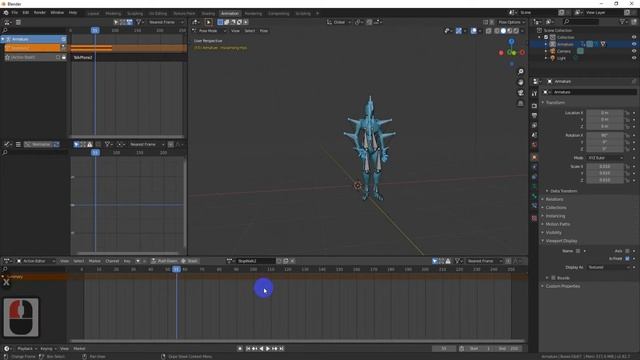This screenshot has width=640, height=360.
Task: Select Light in the outliner
Action: (561, 58)
